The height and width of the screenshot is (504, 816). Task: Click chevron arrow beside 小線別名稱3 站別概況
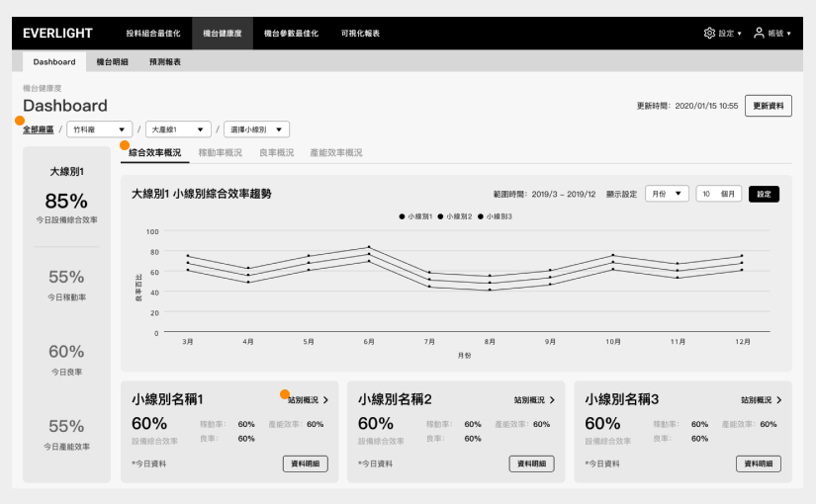pos(779,400)
